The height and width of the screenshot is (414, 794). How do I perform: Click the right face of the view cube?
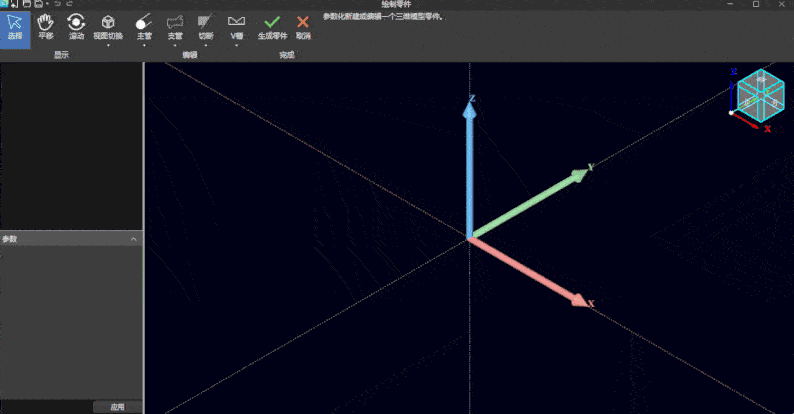point(774,103)
